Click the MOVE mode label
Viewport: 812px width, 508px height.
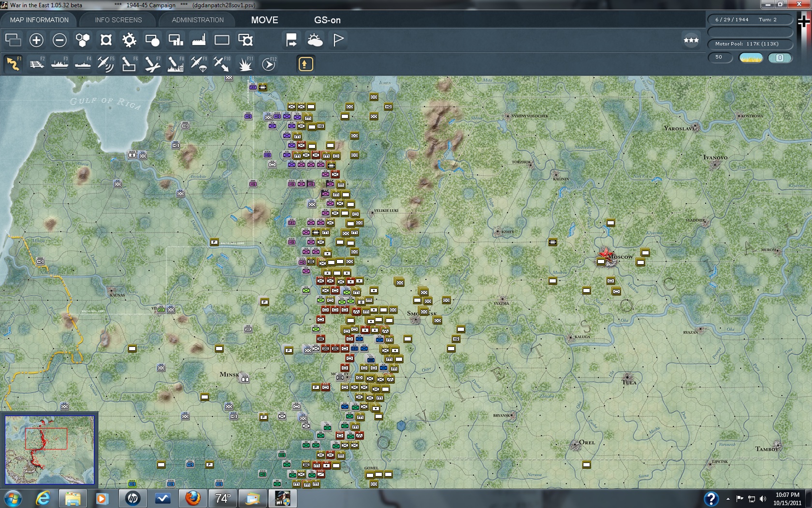264,20
